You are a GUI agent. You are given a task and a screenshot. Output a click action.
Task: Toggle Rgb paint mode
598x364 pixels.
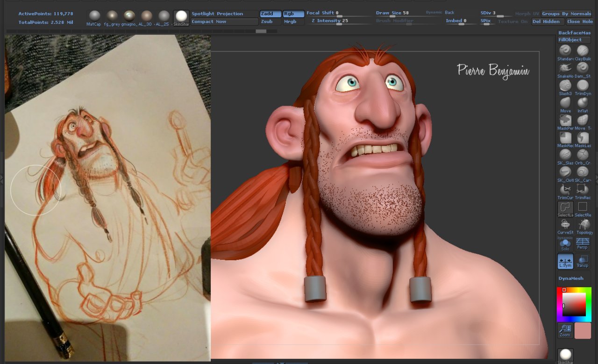(x=293, y=14)
